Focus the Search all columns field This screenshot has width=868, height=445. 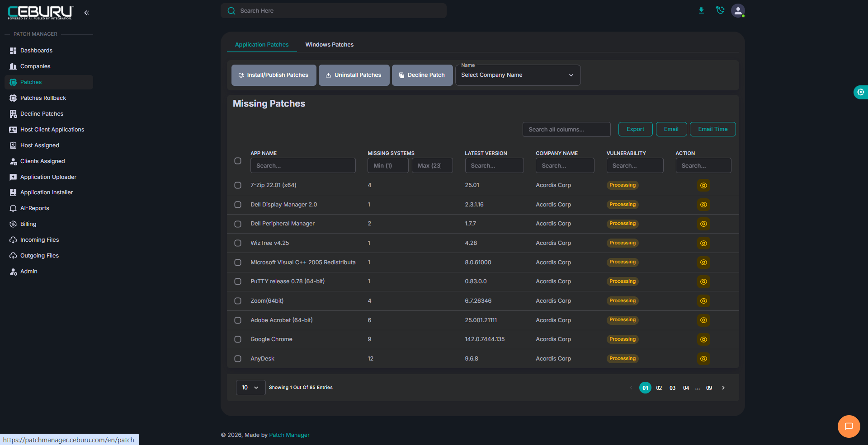point(566,130)
